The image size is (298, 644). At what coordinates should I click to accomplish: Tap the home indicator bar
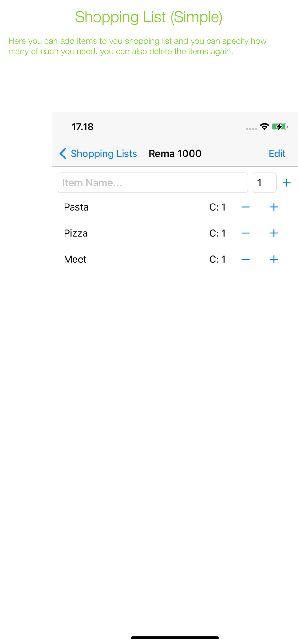[x=175, y=638]
